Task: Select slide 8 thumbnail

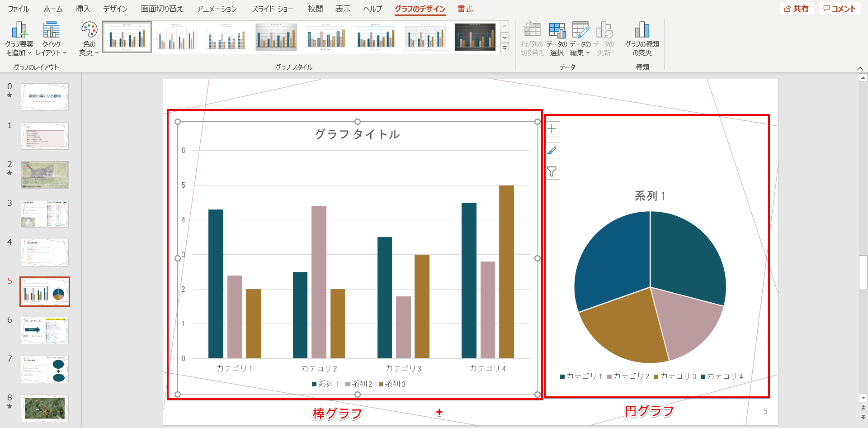Action: [45, 408]
